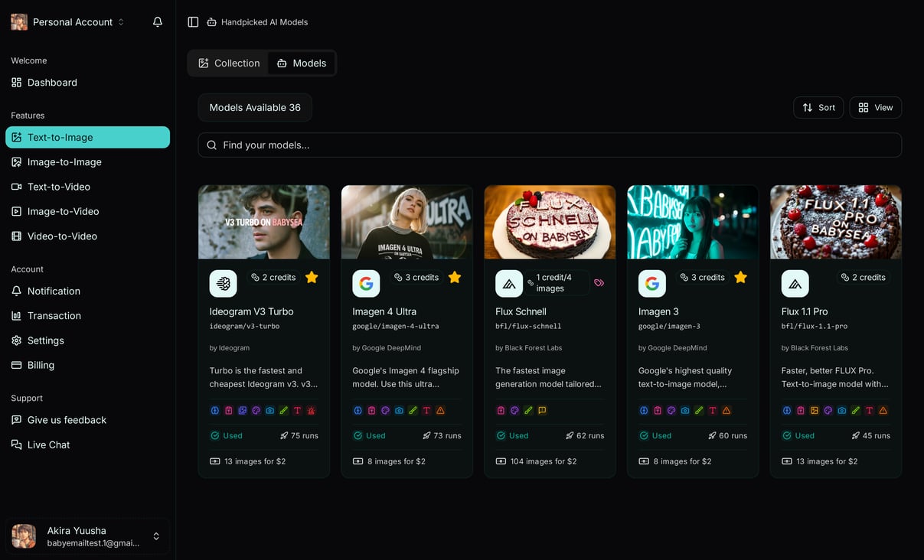Open the Imagen 4 Ultra preview thumbnail
This screenshot has height=560, width=924.
click(406, 222)
